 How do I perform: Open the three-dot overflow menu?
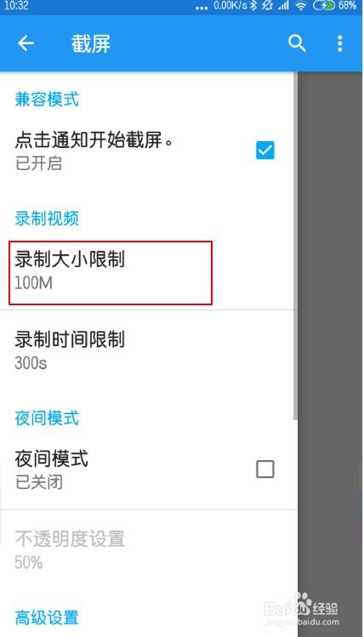coord(340,43)
